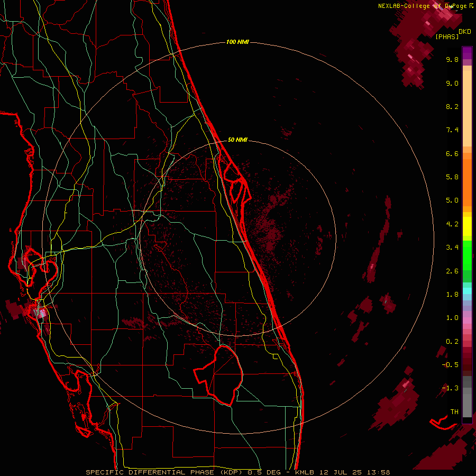The height and width of the screenshot is (476, 476).
Task: Click the "NEXLAB-College of DuPage" header text
Action: click(x=424, y=6)
